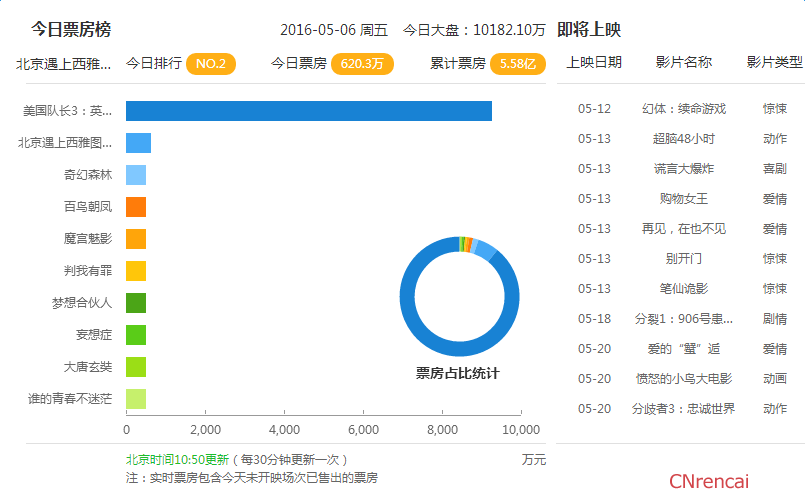Open the 幻体：续命游戏 movie entry
The image size is (805, 496).
684,108
